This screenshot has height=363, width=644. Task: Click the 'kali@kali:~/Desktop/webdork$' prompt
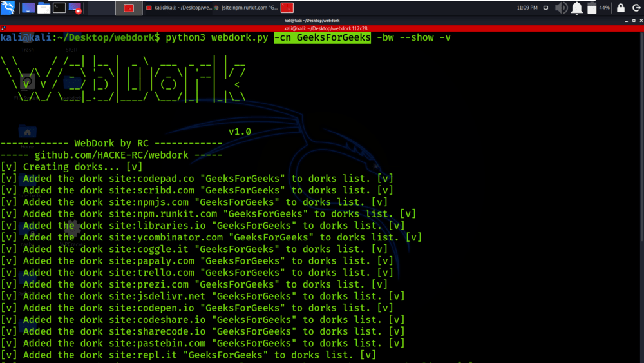coord(80,38)
